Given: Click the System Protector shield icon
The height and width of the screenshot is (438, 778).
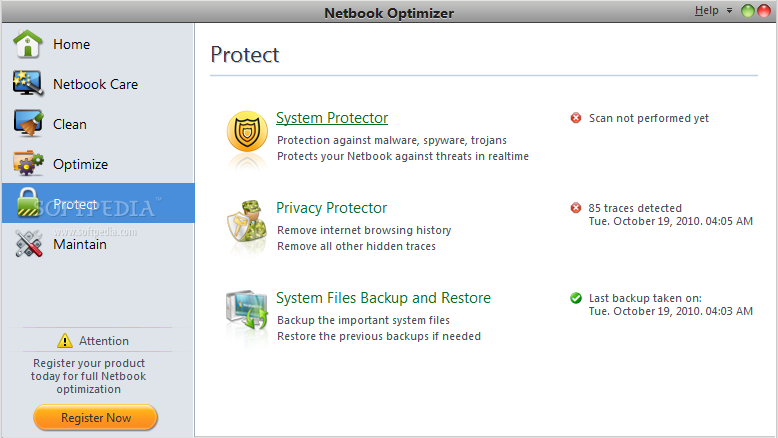Looking at the screenshot, I should pos(247,131).
